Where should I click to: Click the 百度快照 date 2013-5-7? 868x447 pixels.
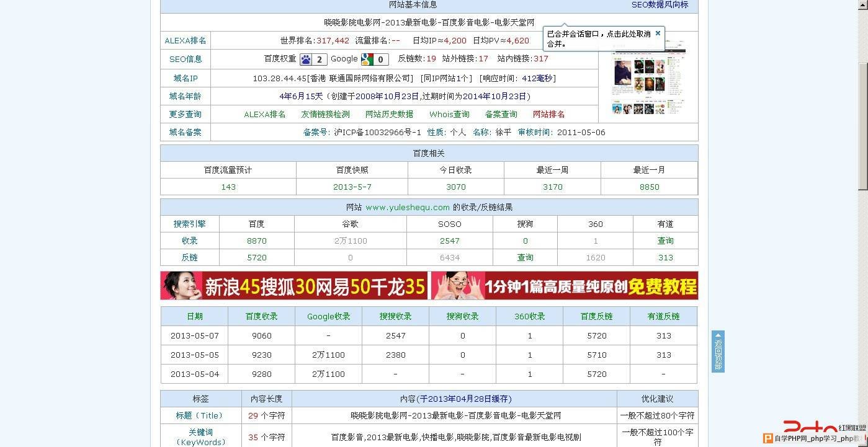click(352, 187)
